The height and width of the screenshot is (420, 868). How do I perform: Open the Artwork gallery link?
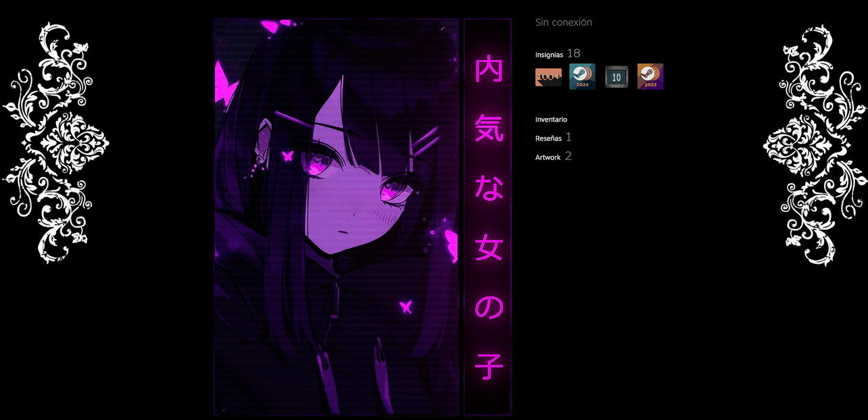click(x=548, y=157)
